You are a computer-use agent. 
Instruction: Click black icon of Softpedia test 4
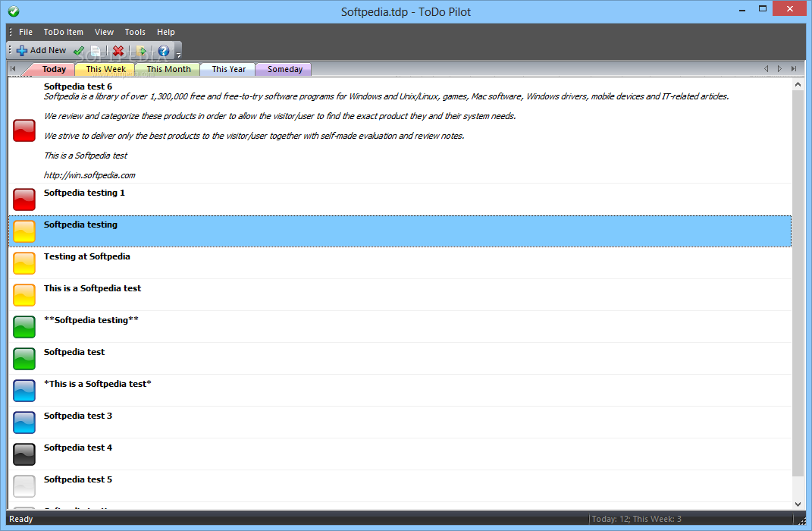tap(24, 454)
